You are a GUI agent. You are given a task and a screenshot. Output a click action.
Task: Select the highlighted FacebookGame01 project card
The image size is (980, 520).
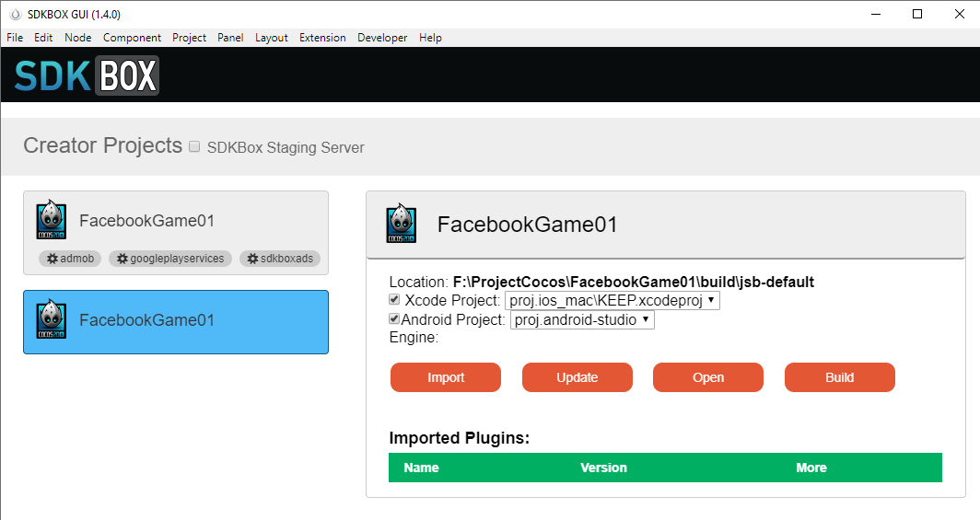[175, 321]
